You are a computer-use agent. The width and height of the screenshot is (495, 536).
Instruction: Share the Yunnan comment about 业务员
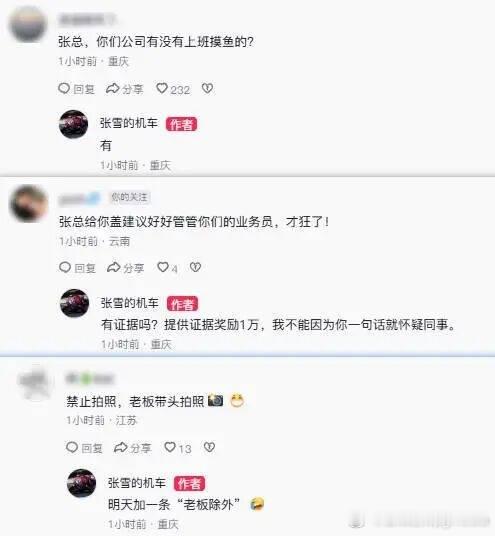(x=125, y=268)
